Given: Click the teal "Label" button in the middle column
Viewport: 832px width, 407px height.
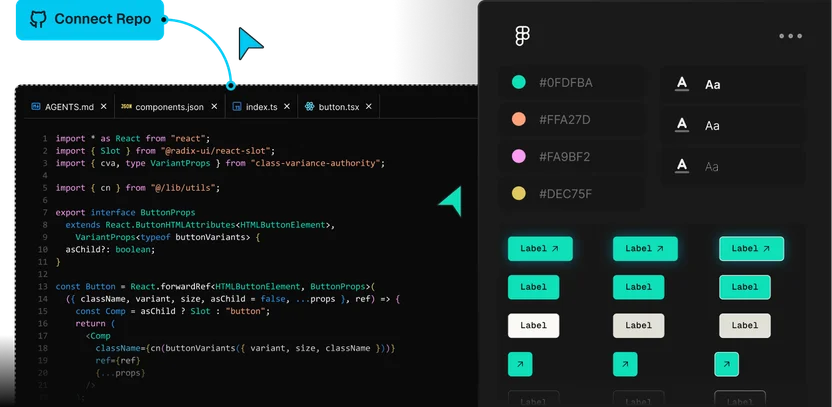Looking at the screenshot, I should point(638,287).
